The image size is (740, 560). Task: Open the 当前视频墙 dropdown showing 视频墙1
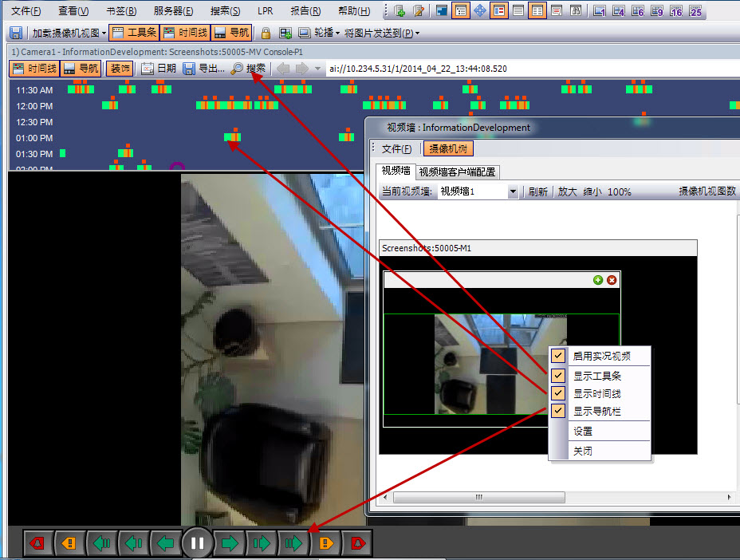coord(513,192)
